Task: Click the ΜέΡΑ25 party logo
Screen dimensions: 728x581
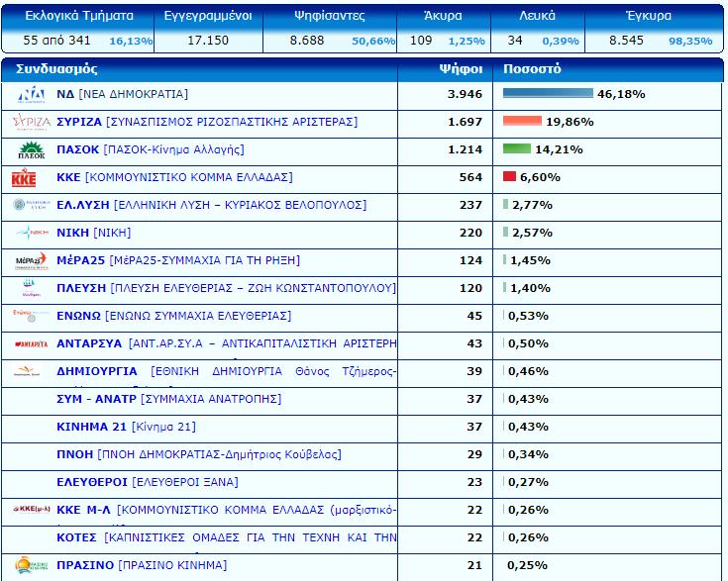Action: point(30,261)
